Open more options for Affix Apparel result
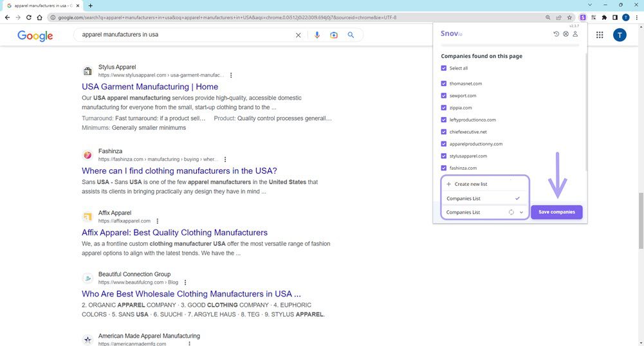This screenshot has height=346, width=644. (x=158, y=221)
